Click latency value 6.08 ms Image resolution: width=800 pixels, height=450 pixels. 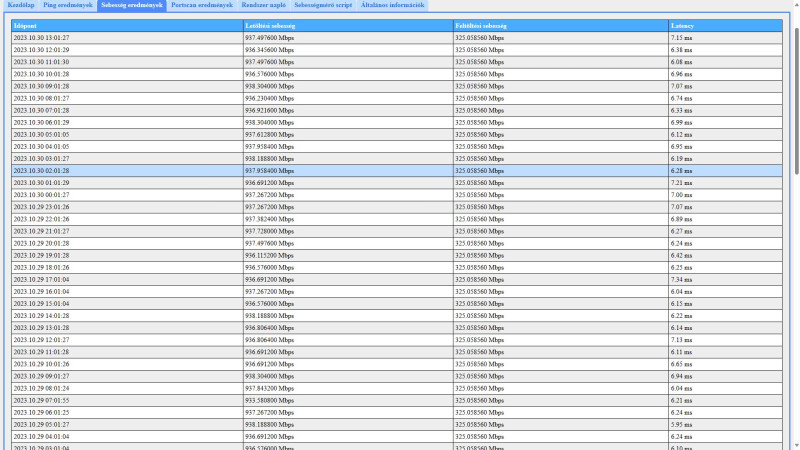point(682,62)
